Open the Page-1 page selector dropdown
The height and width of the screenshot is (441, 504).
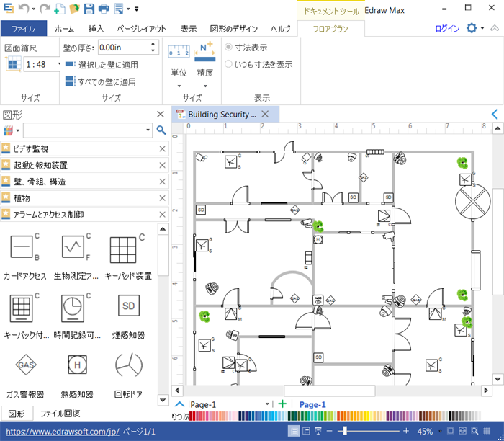pos(268,405)
